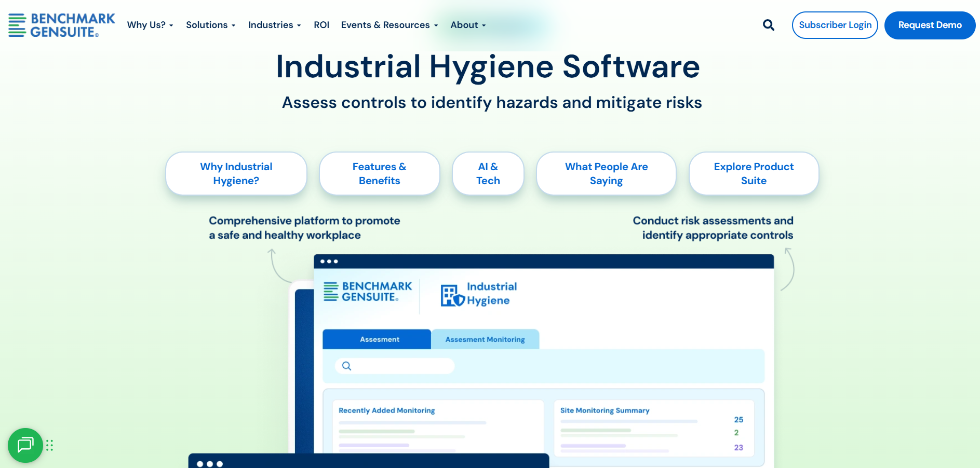Click the Industrial Hygiene building shield icon

[452, 295]
